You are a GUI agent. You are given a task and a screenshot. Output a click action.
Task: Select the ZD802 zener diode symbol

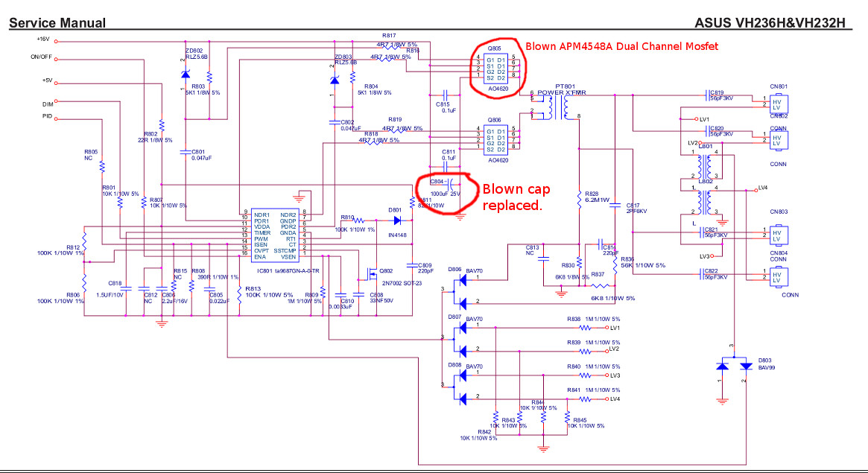click(x=185, y=74)
